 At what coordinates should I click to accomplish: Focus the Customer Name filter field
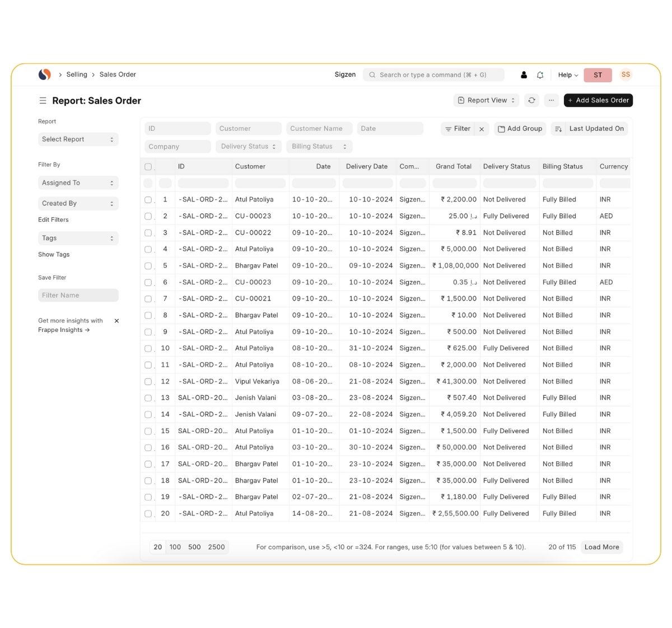tap(319, 129)
